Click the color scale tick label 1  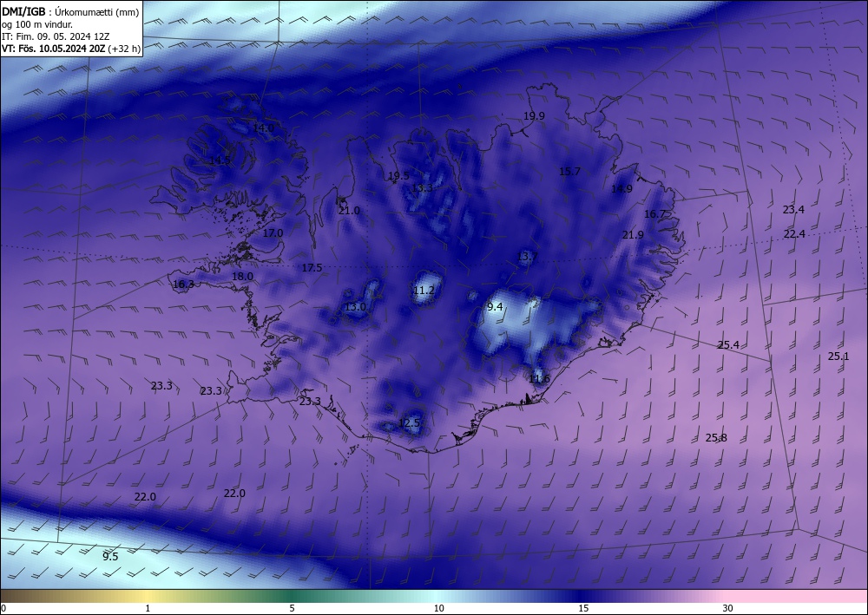point(148,609)
